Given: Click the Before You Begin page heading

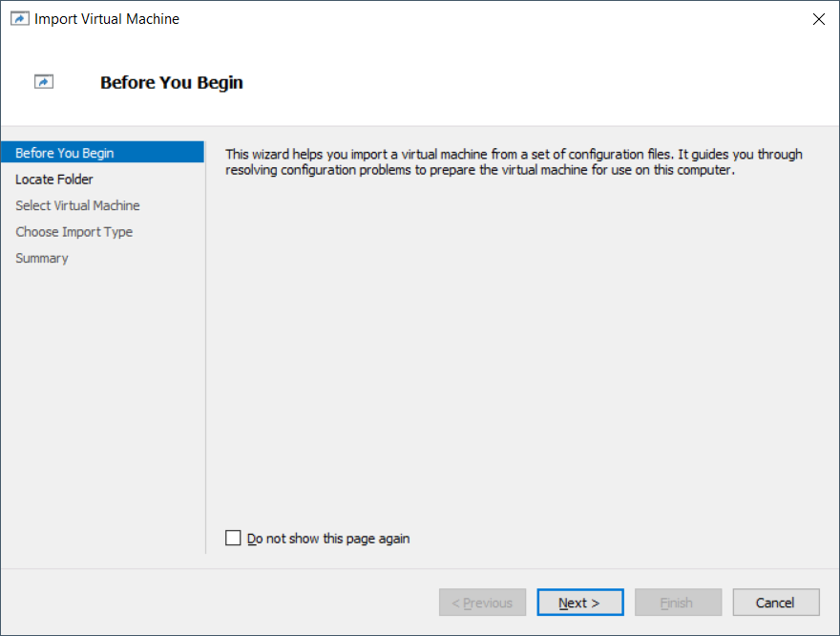Looking at the screenshot, I should point(171,82).
